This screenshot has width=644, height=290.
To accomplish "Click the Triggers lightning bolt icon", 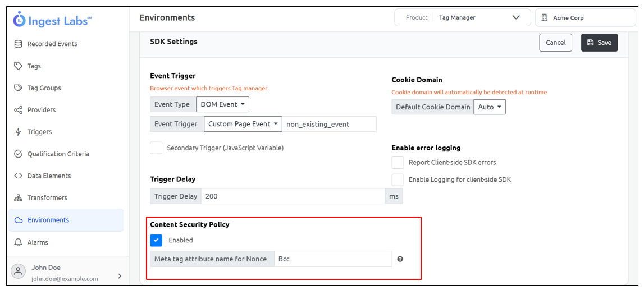I will [19, 132].
